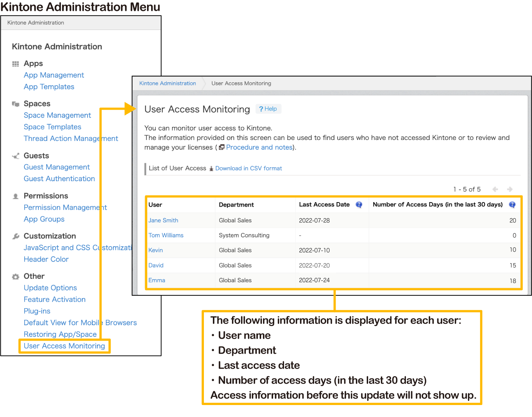532x417 pixels.
Task: View Jane Smith's user profile
Action: pos(163,220)
